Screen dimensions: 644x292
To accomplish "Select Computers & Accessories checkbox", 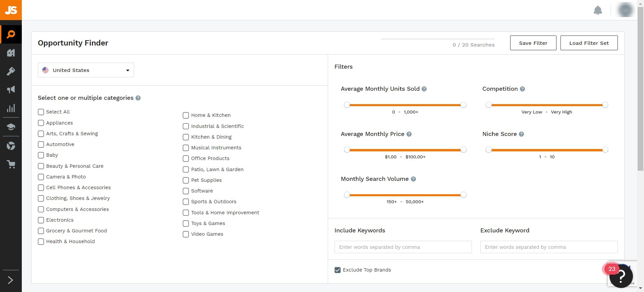I will coord(41,209).
